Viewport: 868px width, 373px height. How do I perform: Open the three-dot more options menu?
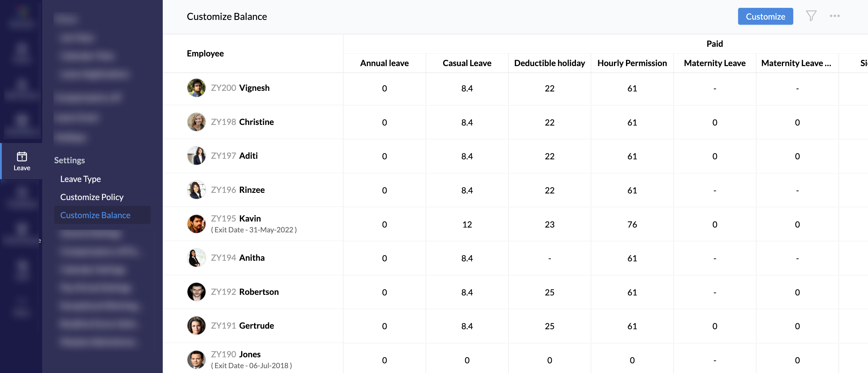coord(834,16)
